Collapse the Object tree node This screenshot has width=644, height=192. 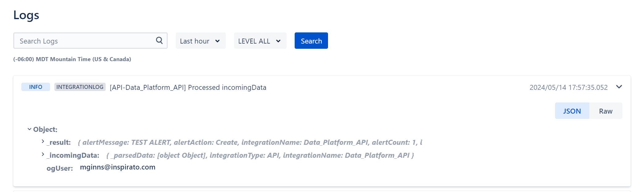pos(29,129)
